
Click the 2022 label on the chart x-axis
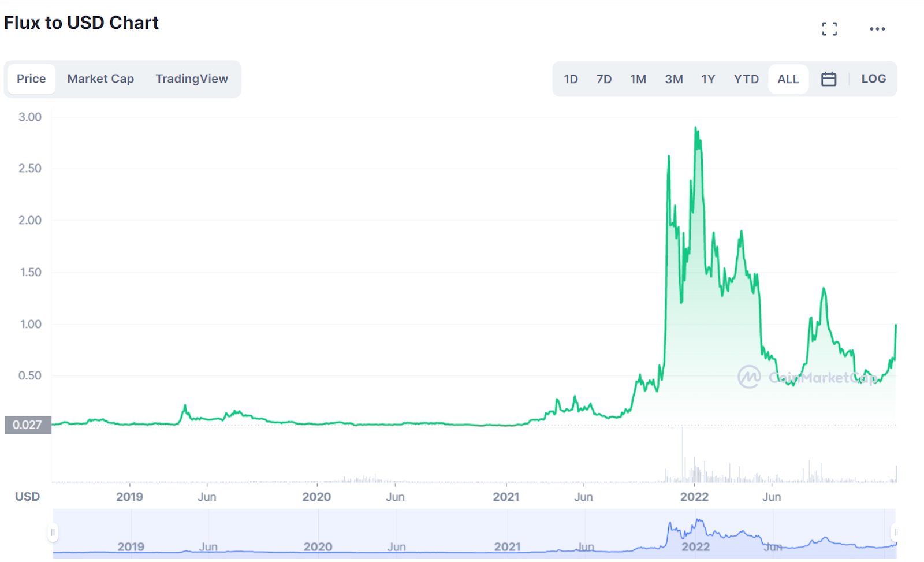point(694,497)
